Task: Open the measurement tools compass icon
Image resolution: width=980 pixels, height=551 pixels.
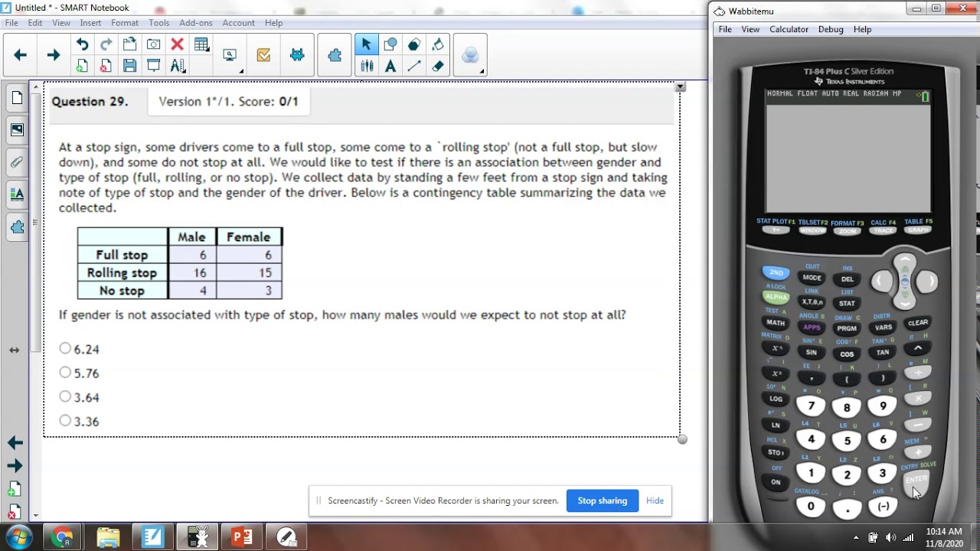Action: click(x=177, y=66)
